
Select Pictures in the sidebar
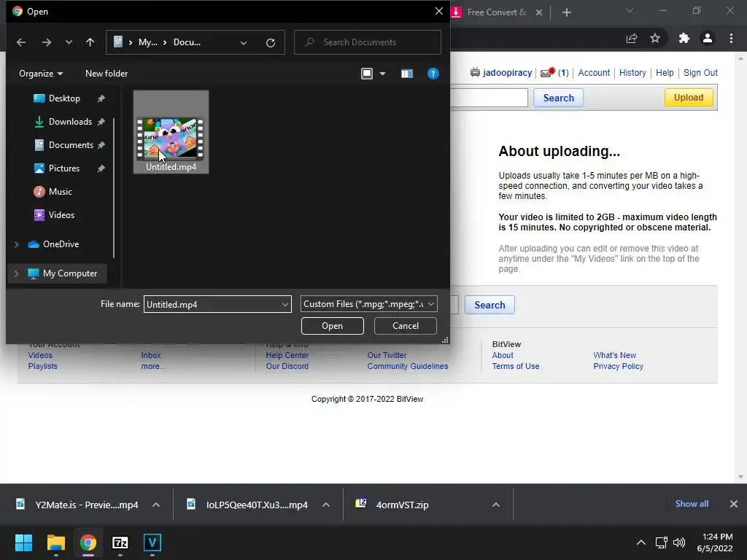[64, 168]
